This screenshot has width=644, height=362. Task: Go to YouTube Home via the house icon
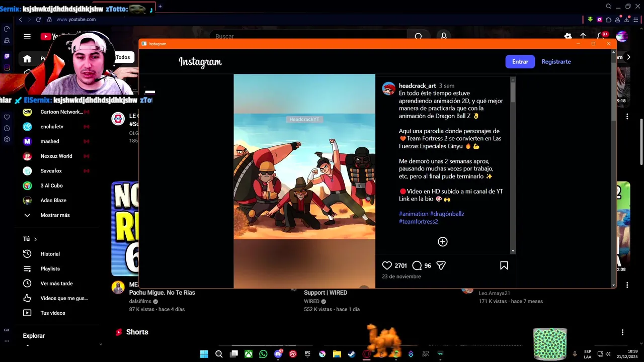coord(27,58)
